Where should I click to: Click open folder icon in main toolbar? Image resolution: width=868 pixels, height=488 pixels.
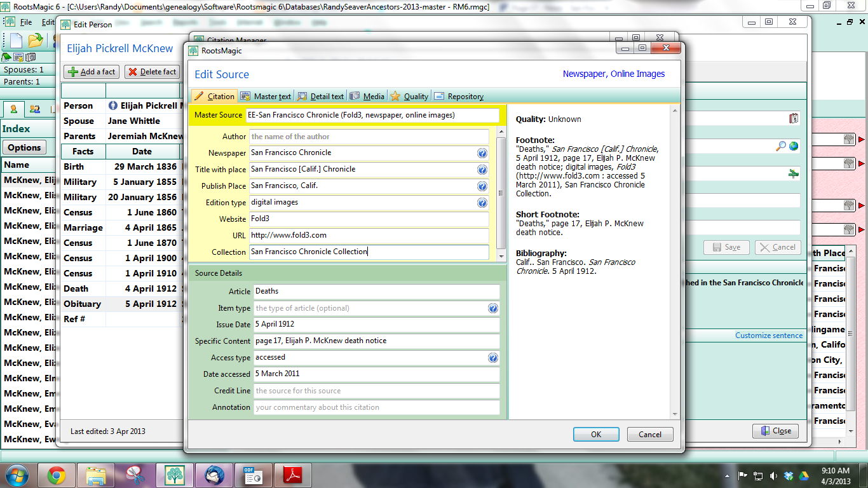[35, 41]
